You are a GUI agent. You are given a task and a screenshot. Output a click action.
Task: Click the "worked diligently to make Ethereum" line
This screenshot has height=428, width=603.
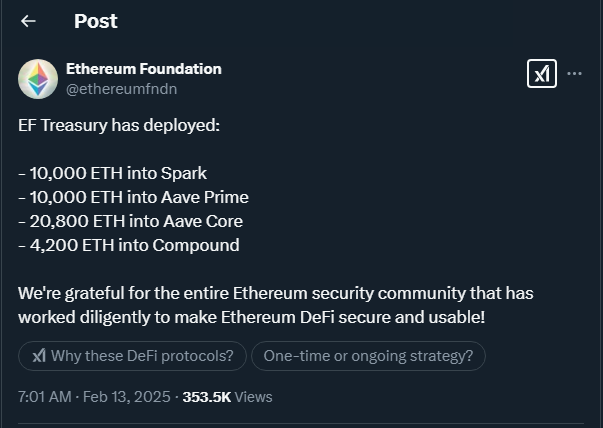click(251, 317)
